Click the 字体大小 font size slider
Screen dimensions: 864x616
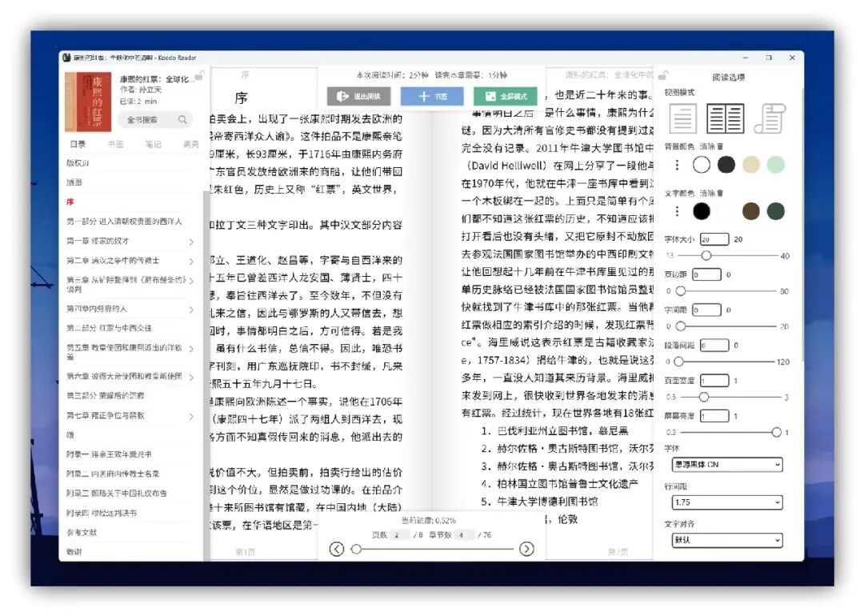(x=727, y=256)
